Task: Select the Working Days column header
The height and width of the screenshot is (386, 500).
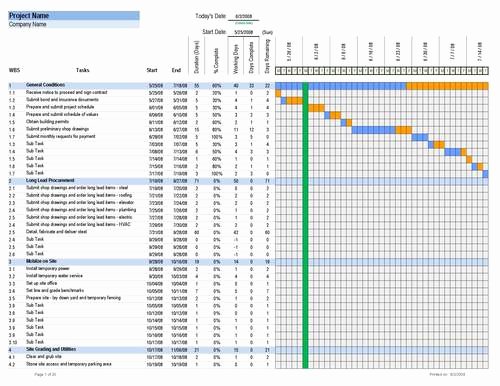Action: (236, 59)
